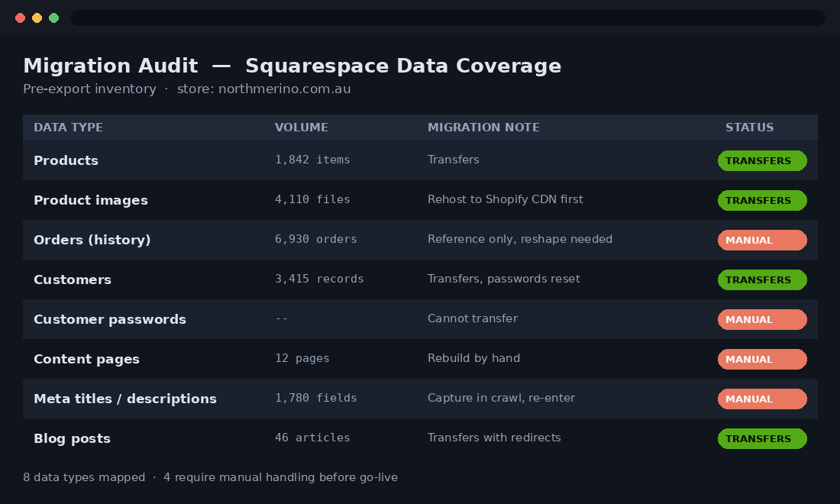
Task: Click the MANUAL badge for Customer passwords
Action: 762,319
